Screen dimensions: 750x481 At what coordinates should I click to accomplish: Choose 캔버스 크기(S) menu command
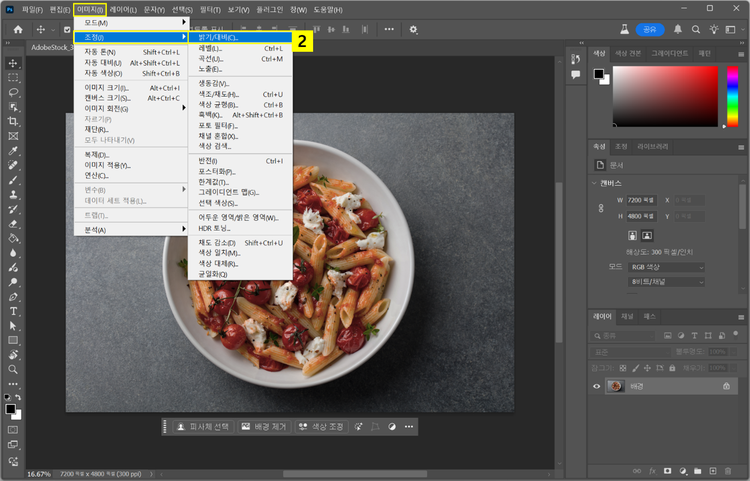132,98
